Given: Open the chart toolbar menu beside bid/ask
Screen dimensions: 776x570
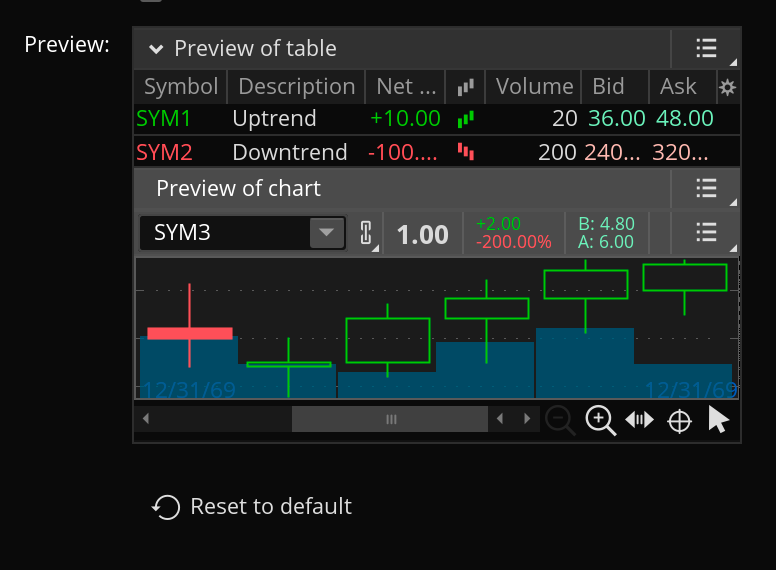Looking at the screenshot, I should (x=706, y=234).
